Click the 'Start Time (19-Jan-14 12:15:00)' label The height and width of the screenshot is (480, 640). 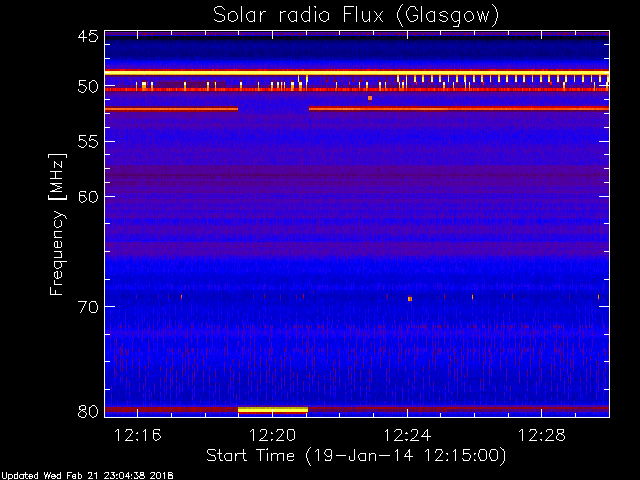(x=356, y=456)
